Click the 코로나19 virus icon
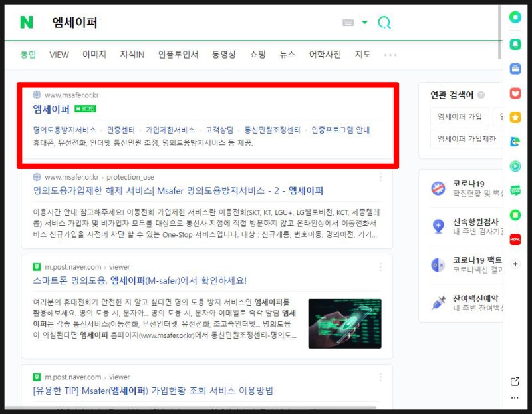The width and height of the screenshot is (532, 414). (x=438, y=188)
